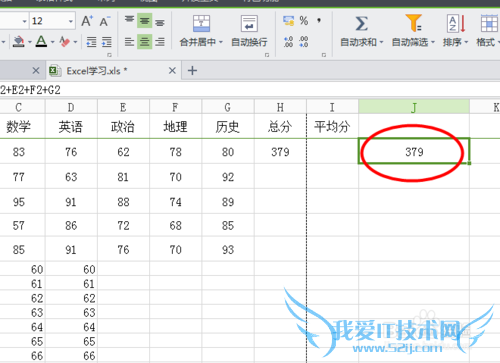Expand the 自动筛选 dropdown arrow
The width and height of the screenshot is (500, 363).
433,42
